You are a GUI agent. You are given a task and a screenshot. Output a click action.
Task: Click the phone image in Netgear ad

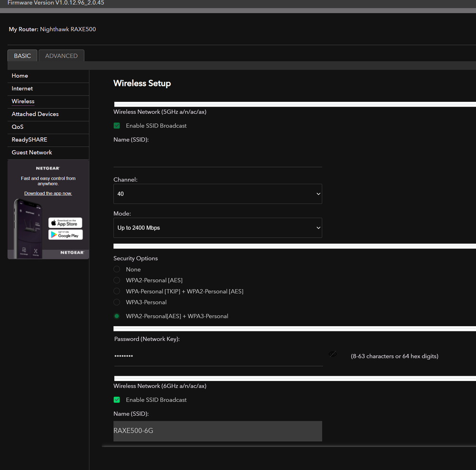tap(28, 229)
